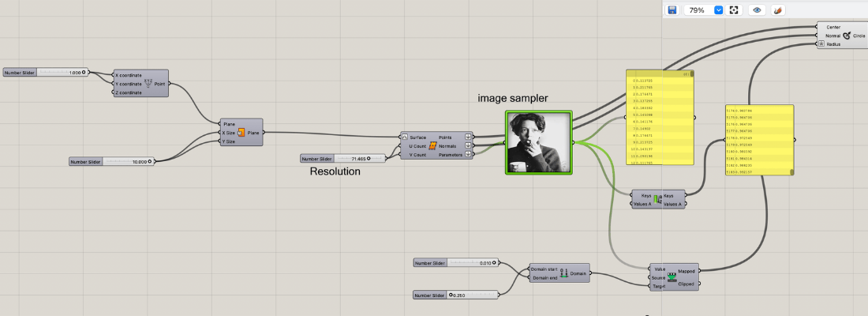The image size is (868, 316).
Task: Click the image sampler portrait thumbnail
Action: [x=541, y=141]
